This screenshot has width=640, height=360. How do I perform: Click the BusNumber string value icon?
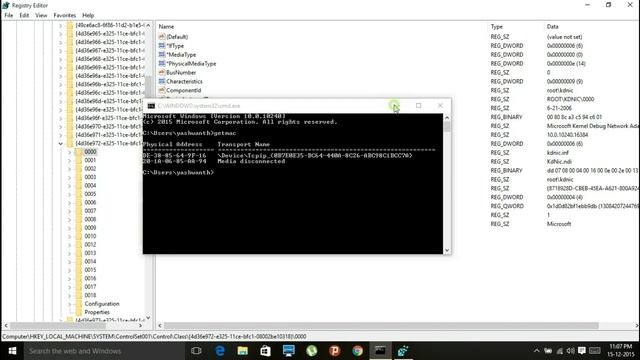pos(162,72)
